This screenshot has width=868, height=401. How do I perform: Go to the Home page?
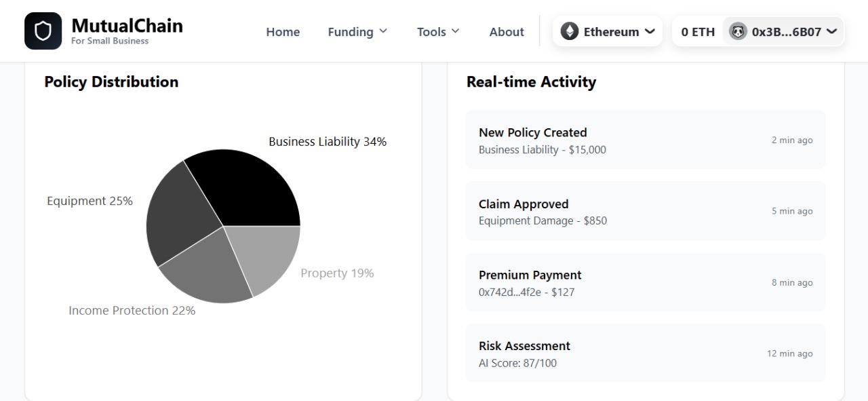click(x=283, y=32)
